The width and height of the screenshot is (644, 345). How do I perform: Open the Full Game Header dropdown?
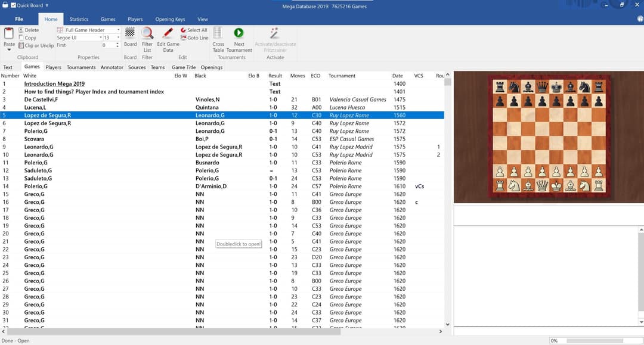pyautogui.click(x=118, y=30)
